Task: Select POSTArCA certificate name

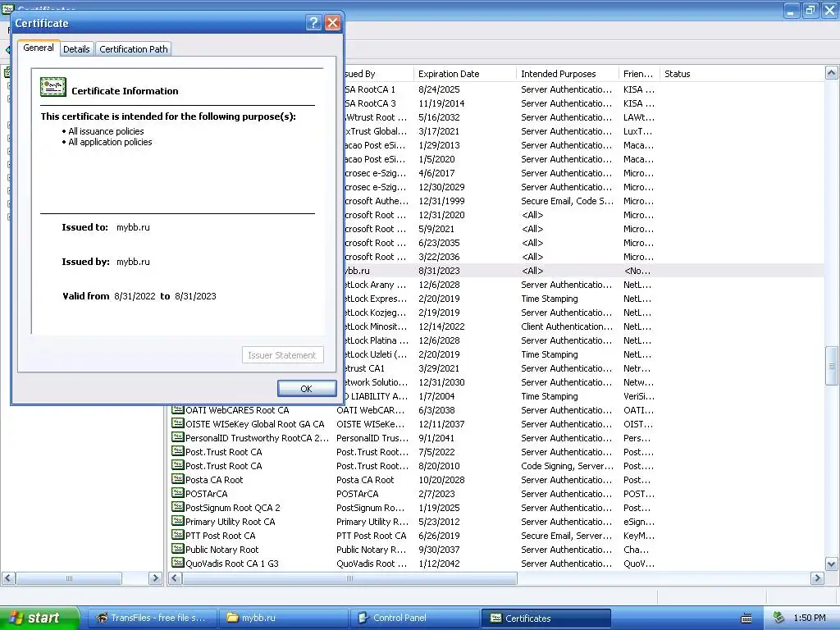Action: pos(206,494)
